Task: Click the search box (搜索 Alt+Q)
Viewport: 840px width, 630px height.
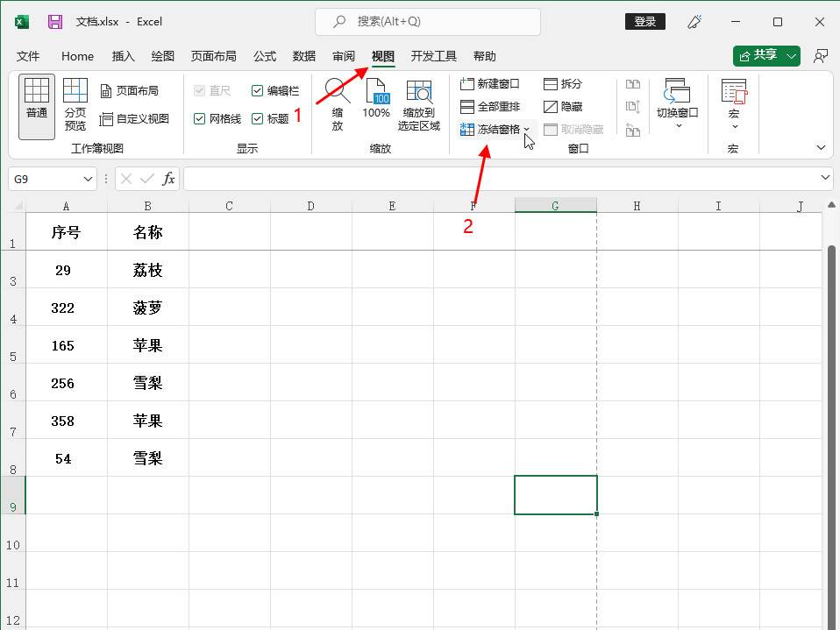Action: click(x=428, y=22)
